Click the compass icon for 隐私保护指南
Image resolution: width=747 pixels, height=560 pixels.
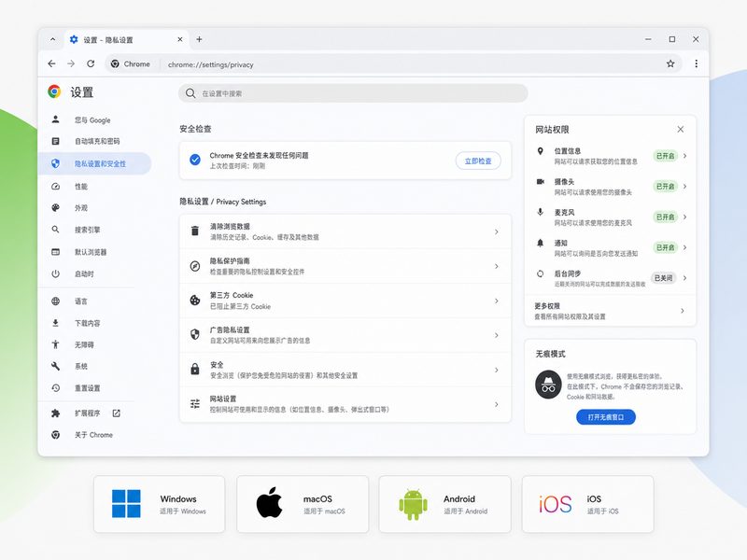[195, 266]
